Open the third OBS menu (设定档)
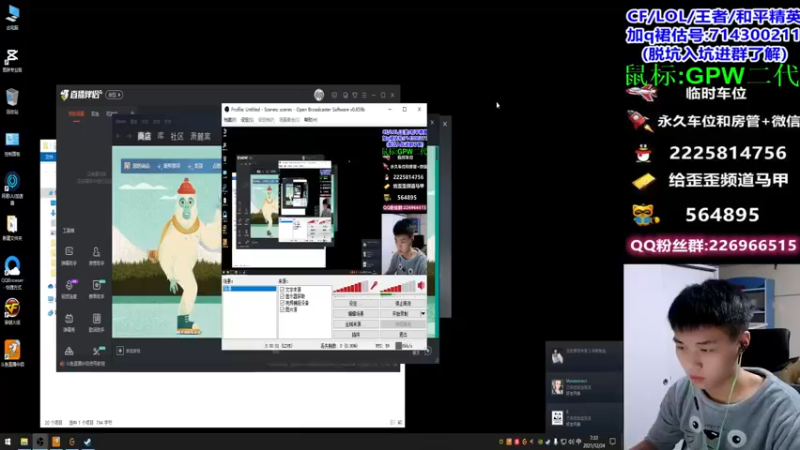 coord(266,120)
